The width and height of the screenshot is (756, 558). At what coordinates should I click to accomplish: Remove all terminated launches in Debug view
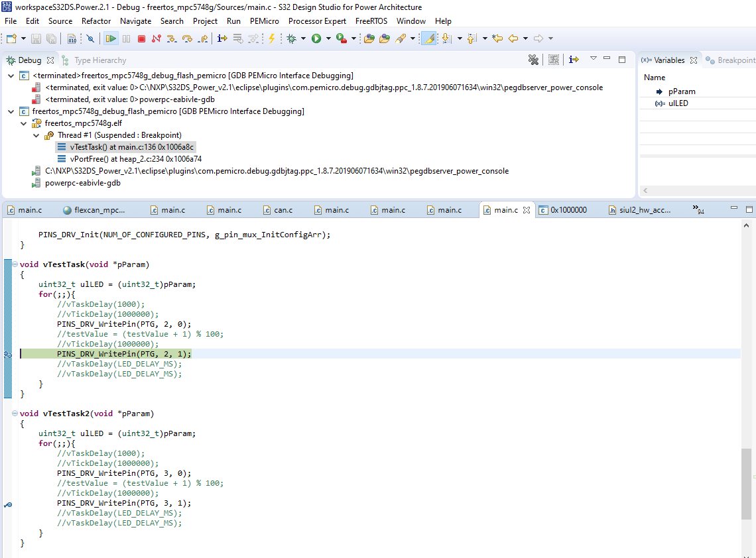click(533, 59)
